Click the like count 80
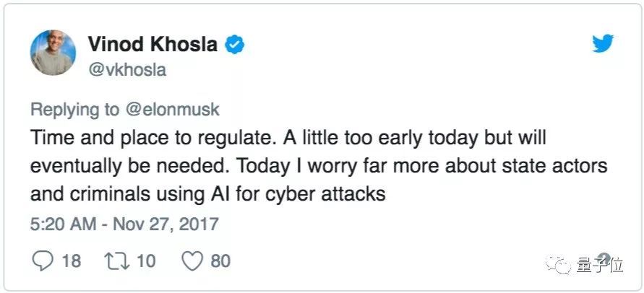Screen dimensions: 644x293 [220, 261]
